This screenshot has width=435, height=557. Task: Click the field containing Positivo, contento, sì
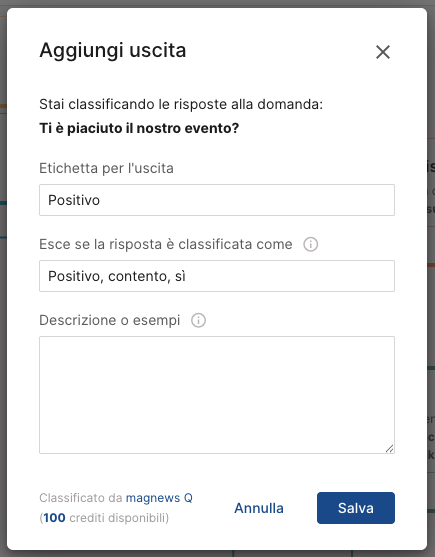(x=217, y=276)
